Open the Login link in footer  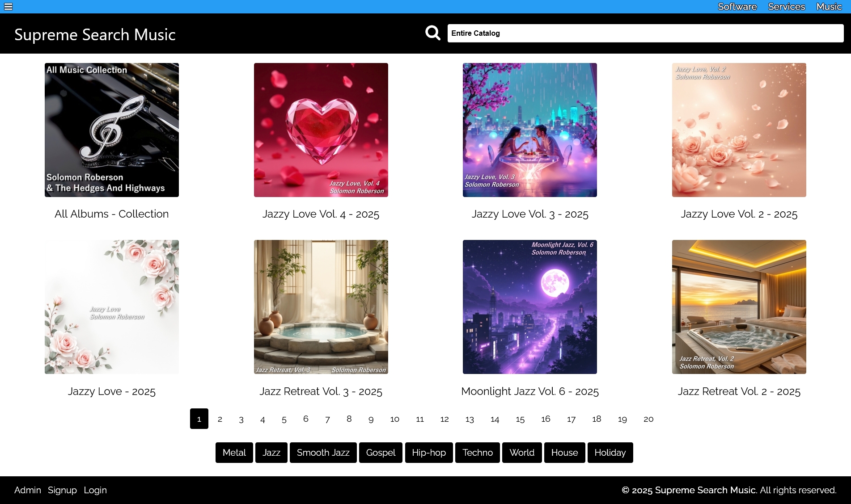(x=95, y=490)
